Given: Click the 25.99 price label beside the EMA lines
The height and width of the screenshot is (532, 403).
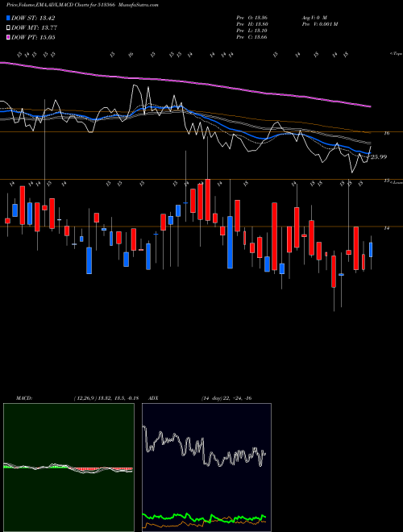Looking at the screenshot, I should coord(379,156).
